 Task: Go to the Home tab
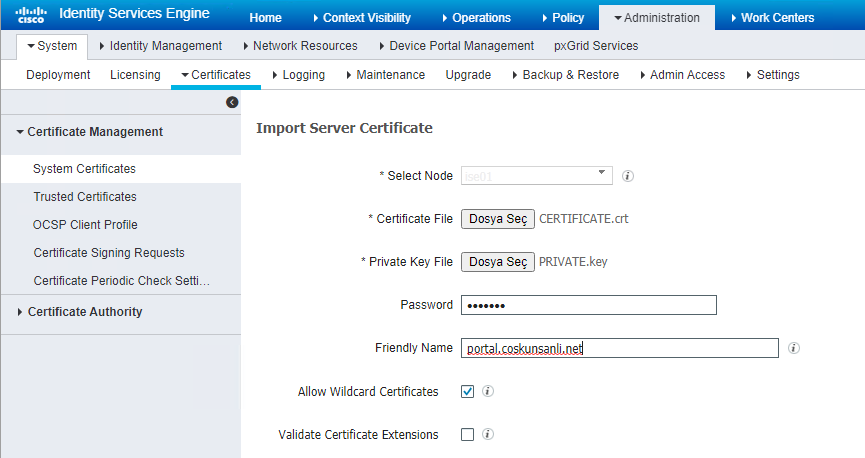265,18
